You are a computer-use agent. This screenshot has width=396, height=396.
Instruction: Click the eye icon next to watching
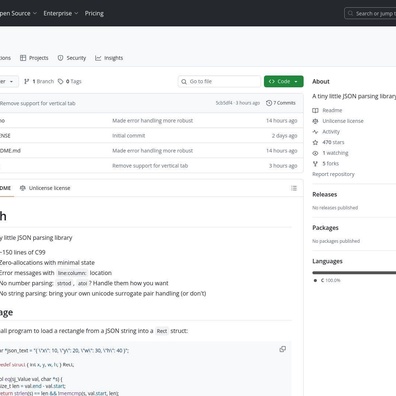315,153
